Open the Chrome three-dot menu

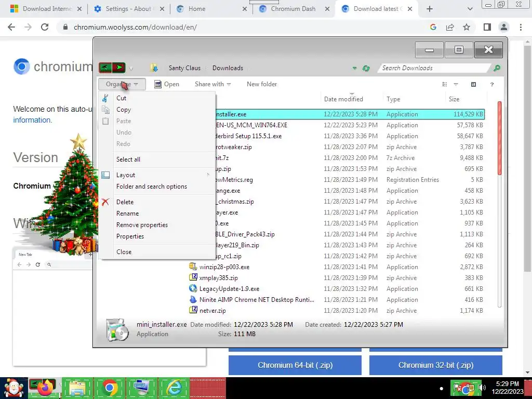pos(521,27)
